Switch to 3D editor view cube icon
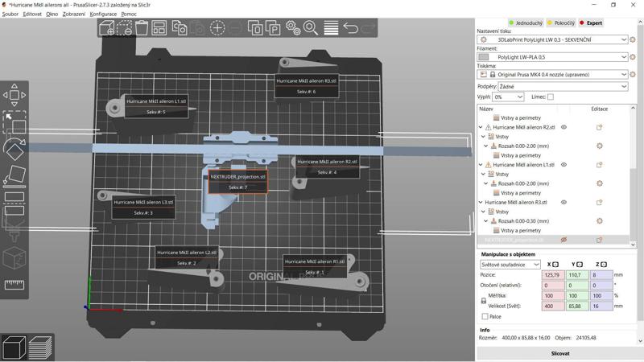Screen dimensions: 644x362 click(14, 348)
